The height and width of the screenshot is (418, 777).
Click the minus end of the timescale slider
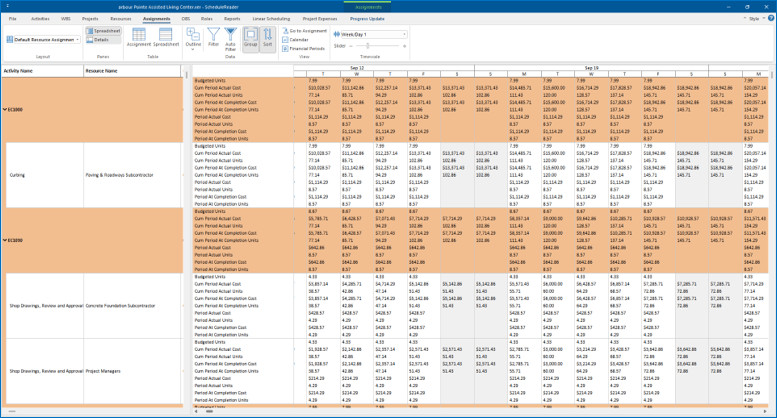tap(351, 46)
